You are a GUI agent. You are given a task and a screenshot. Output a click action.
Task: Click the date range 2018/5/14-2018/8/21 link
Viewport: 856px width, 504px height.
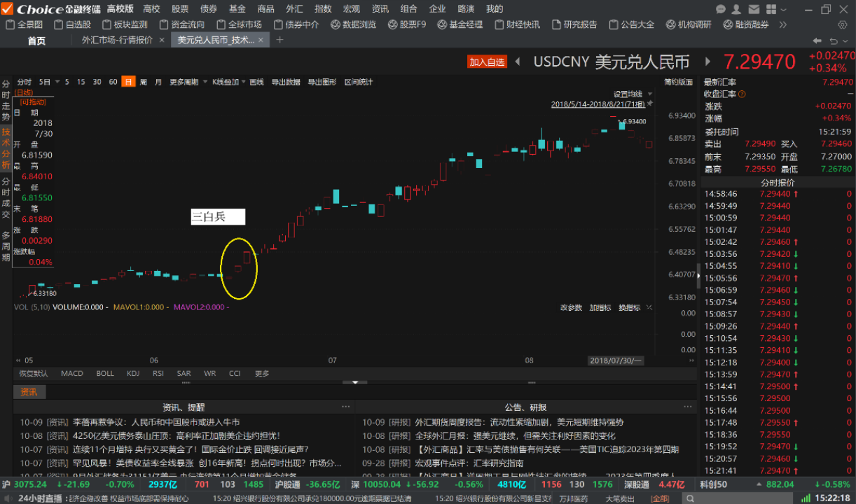coord(598,104)
